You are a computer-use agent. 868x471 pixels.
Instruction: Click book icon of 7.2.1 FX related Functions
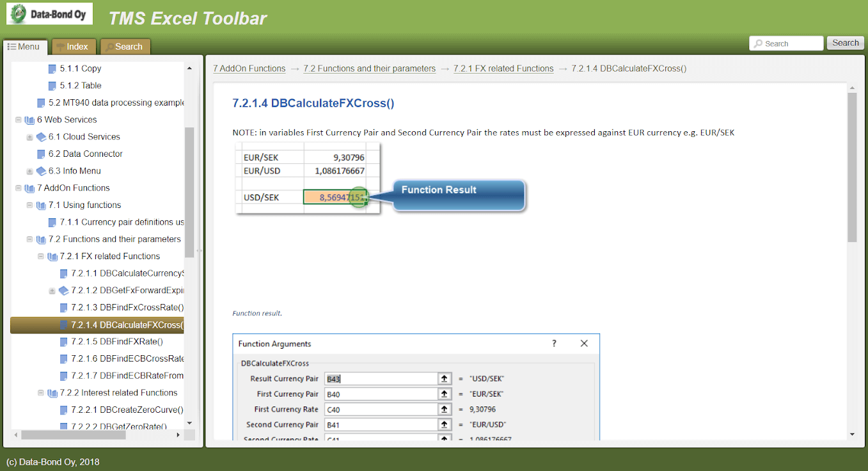(x=52, y=257)
